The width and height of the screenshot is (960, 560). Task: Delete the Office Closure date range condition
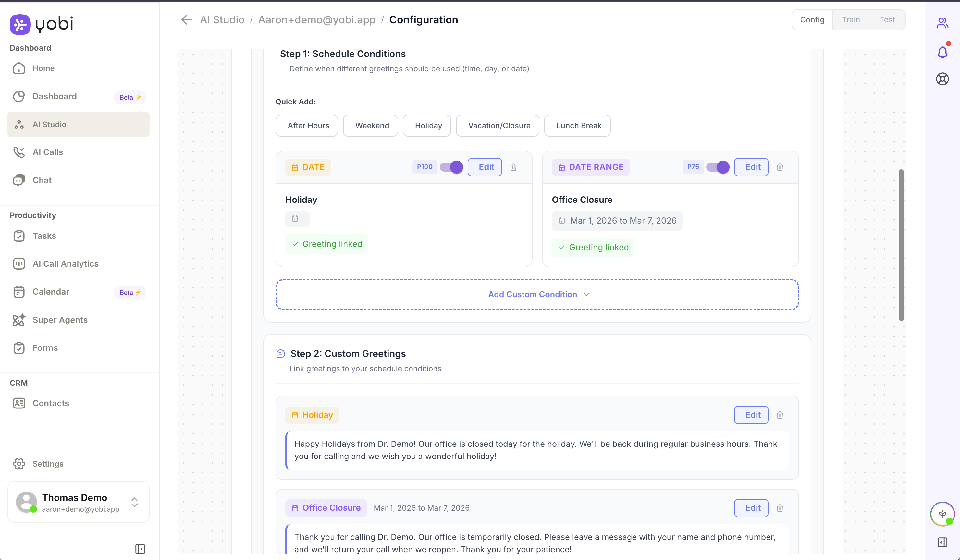click(x=780, y=167)
